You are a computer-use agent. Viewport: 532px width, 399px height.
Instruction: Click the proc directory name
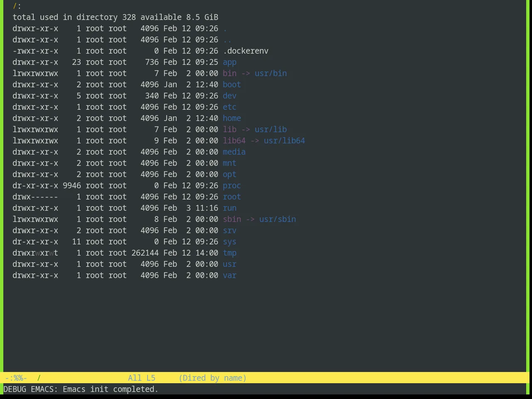coord(232,186)
